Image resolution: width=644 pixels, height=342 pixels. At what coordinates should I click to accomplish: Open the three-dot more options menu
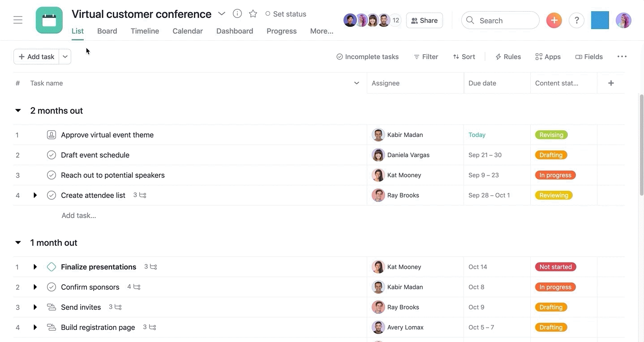622,57
